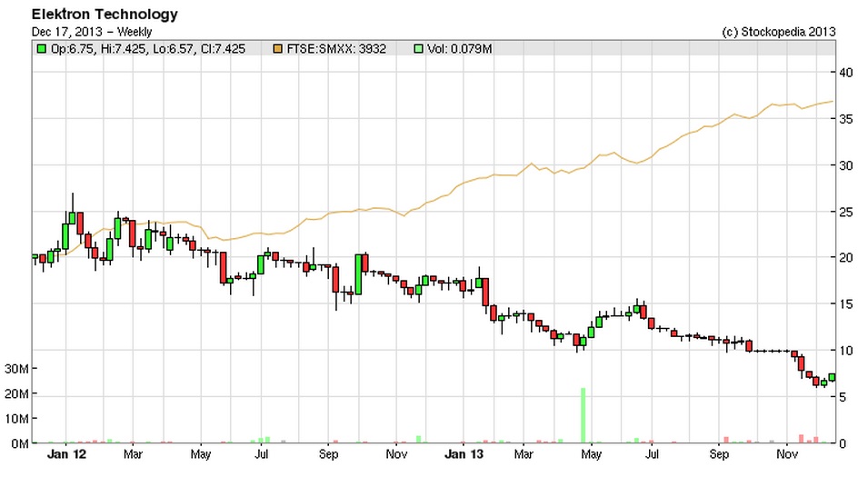The width and height of the screenshot is (868, 477).
Task: Click the 'FTSE:SMXX: 3932' legend label
Action: pos(336,49)
